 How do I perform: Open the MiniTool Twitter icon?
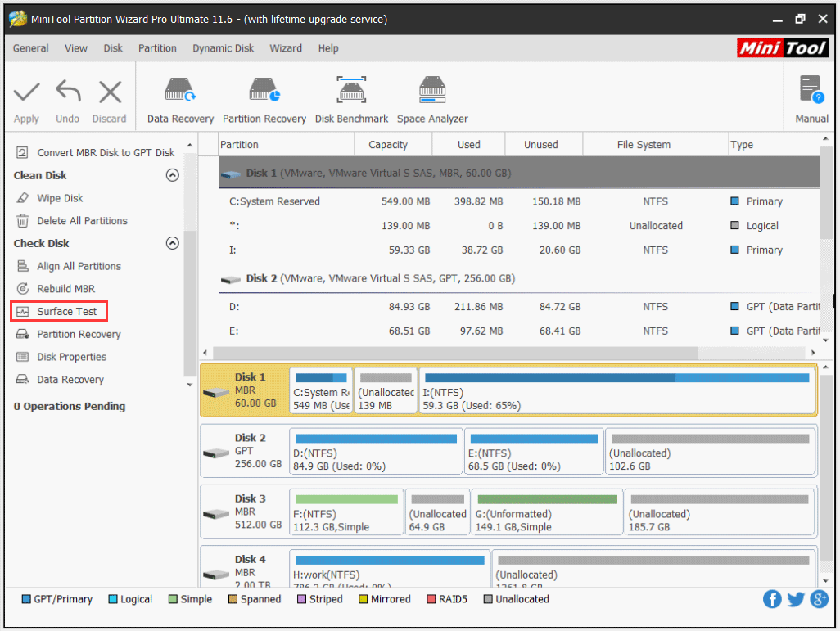pyautogui.click(x=796, y=599)
